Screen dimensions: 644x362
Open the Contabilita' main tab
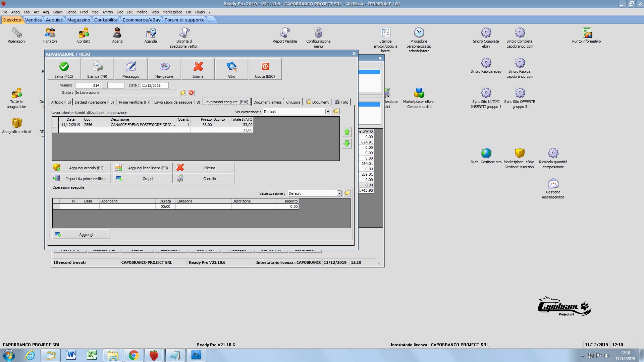[106, 20]
